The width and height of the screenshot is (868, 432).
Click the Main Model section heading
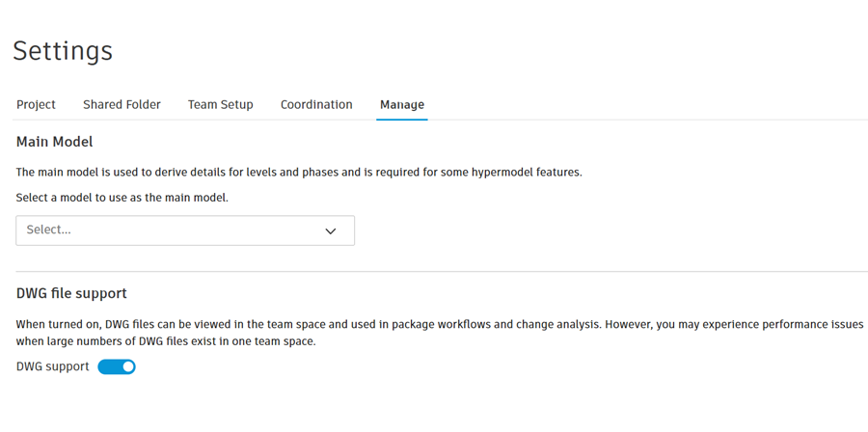[x=55, y=142]
